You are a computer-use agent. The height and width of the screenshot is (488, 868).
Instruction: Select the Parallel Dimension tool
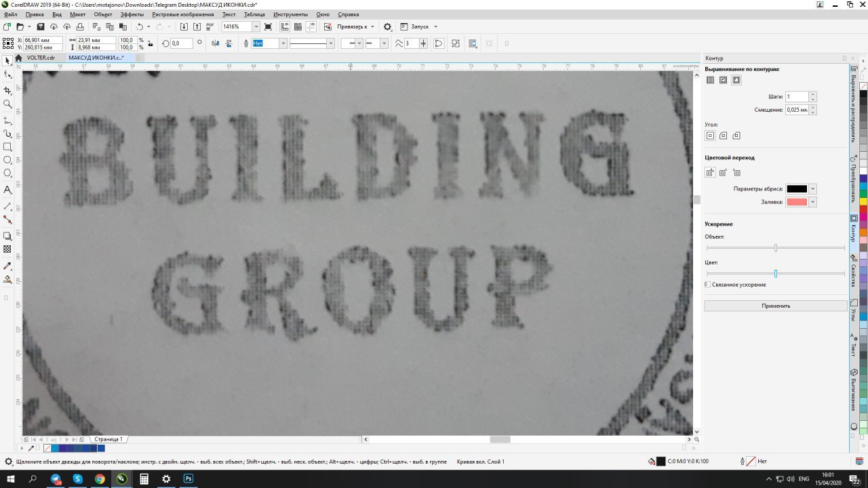(x=7, y=205)
